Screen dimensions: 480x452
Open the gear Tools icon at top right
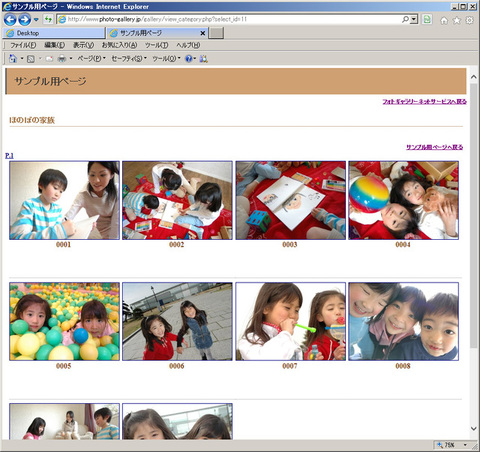[x=469, y=20]
